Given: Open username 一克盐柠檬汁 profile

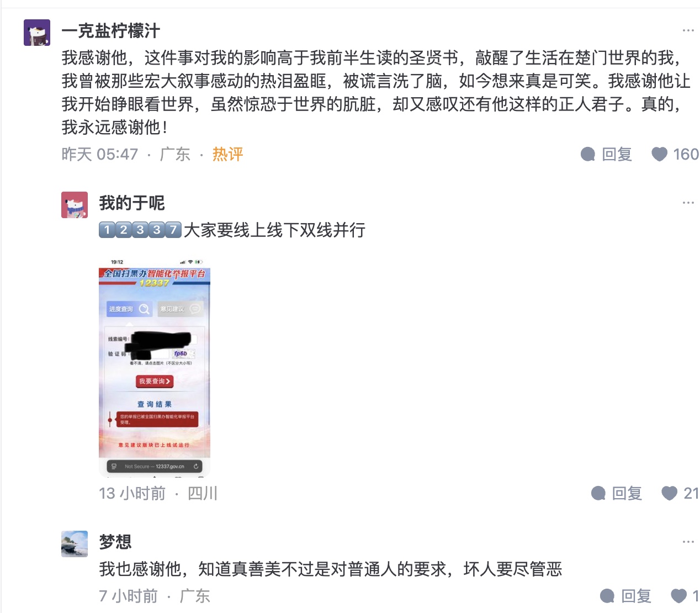Looking at the screenshot, I should click(x=110, y=31).
